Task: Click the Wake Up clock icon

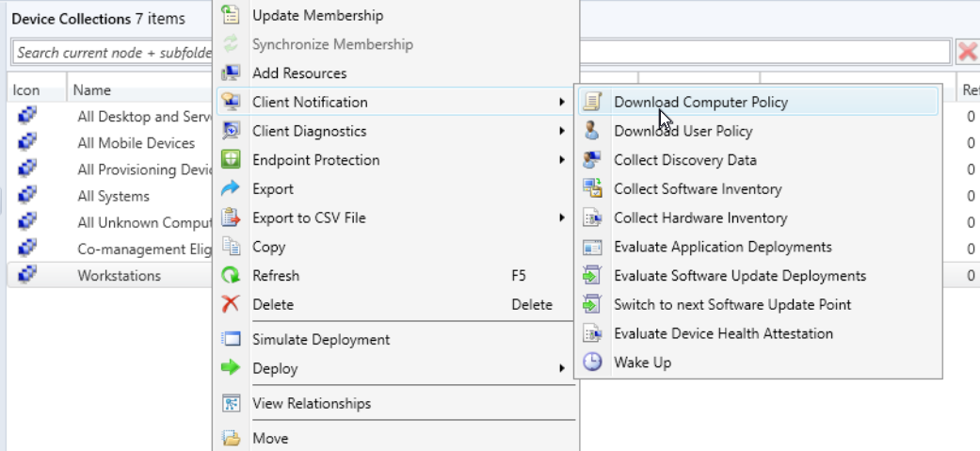Action: [x=592, y=362]
